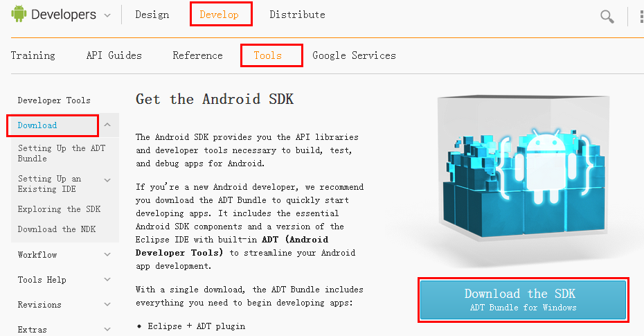Expand Setting Up an Existing IDE chevron
This screenshot has width=644, height=336.
click(x=107, y=180)
